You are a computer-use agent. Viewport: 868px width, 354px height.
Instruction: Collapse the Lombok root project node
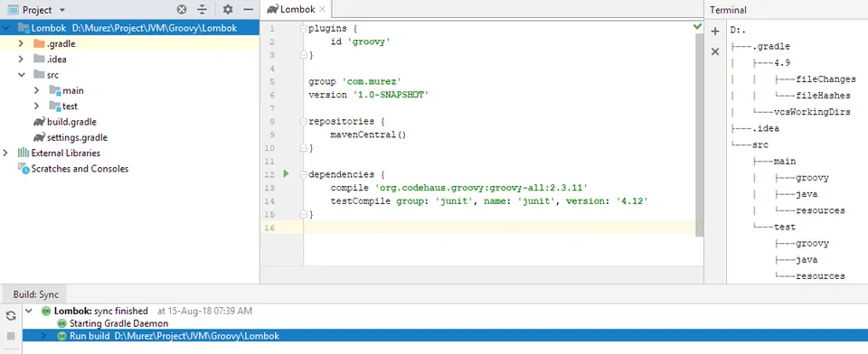click(x=5, y=28)
